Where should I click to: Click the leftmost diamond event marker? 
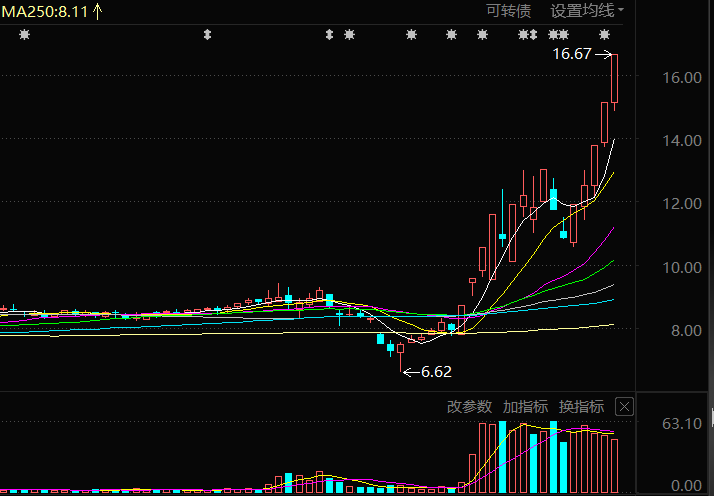(x=207, y=35)
